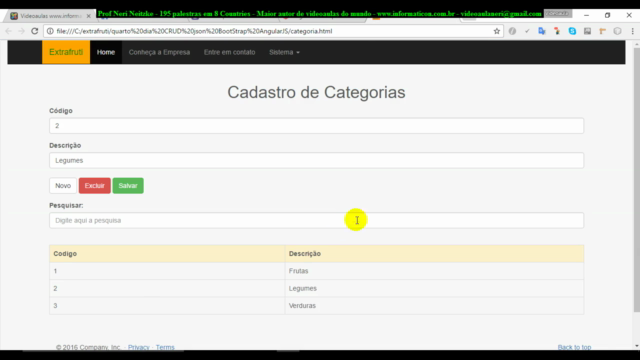Click the browser address bar URL
The width and height of the screenshot is (640, 360).
[x=194, y=31]
